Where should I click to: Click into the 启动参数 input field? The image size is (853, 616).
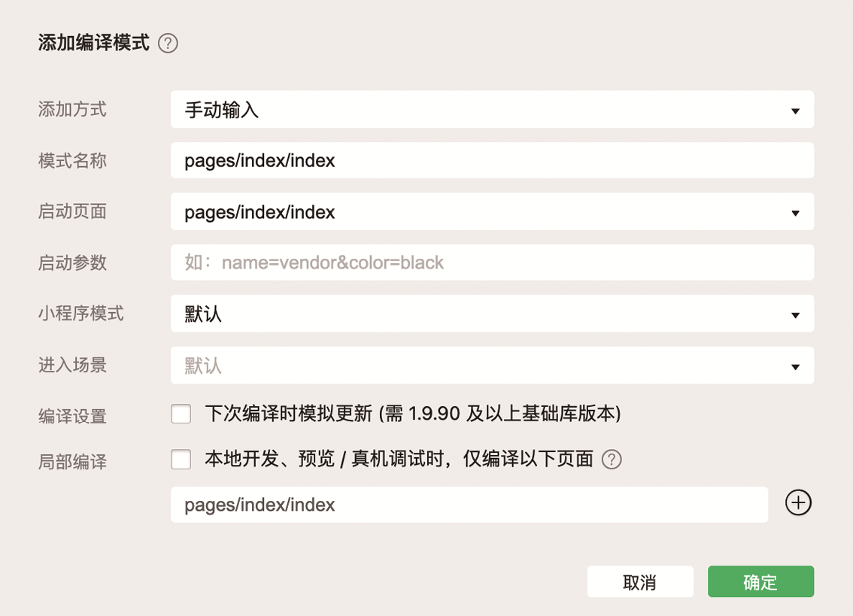tap(493, 262)
